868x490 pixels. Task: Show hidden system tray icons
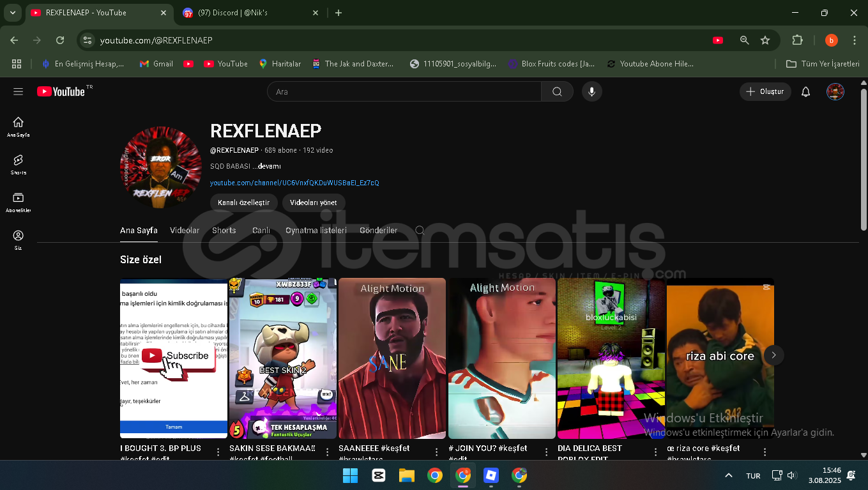(x=728, y=475)
